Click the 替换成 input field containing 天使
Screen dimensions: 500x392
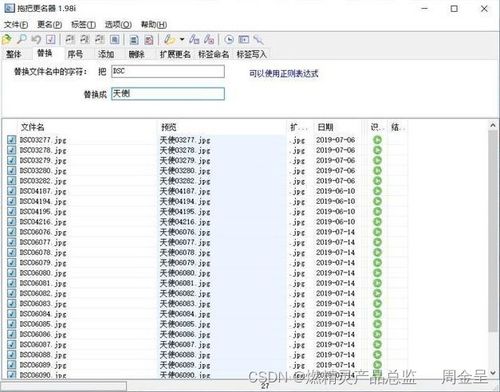[x=168, y=94]
